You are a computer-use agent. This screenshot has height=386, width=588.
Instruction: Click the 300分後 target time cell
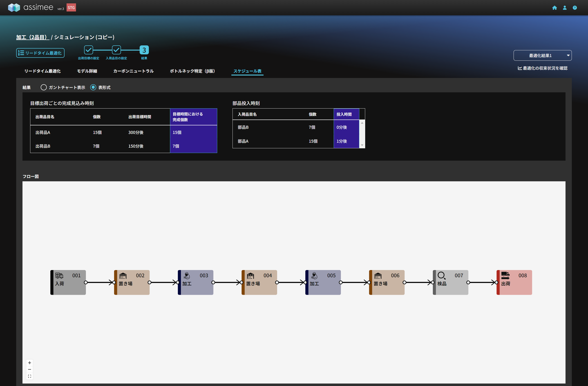[136, 133]
